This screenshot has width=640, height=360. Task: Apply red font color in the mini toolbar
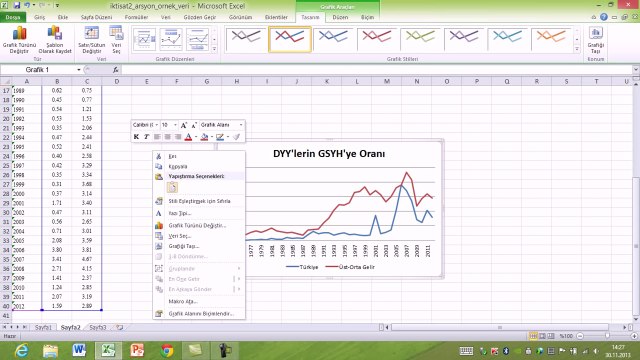tap(188, 137)
